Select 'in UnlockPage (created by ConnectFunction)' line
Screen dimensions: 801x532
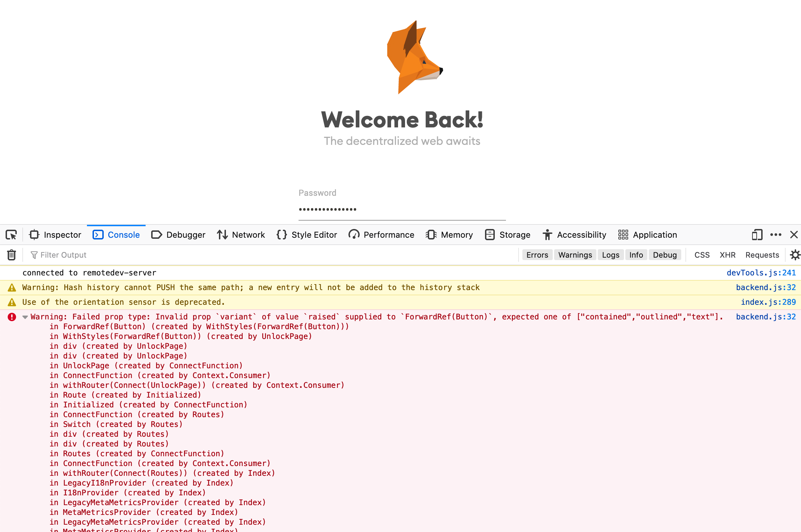click(x=146, y=366)
